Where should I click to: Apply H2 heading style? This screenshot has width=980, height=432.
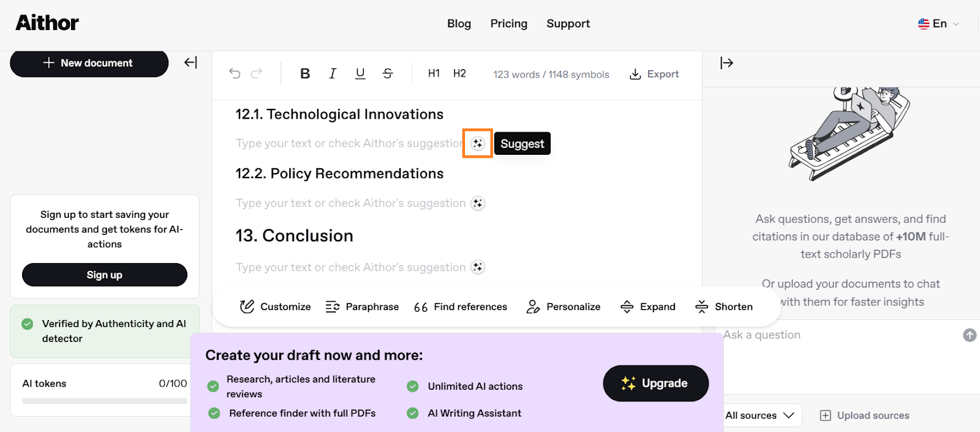(459, 73)
